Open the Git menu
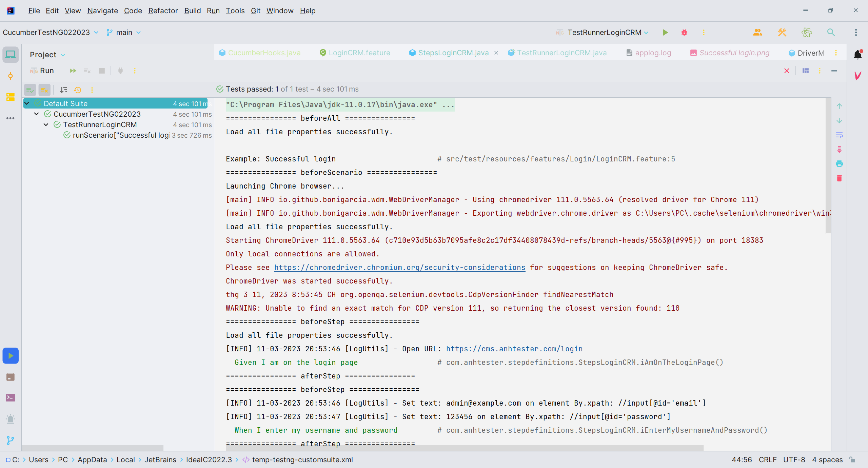The image size is (868, 468). pos(255,11)
